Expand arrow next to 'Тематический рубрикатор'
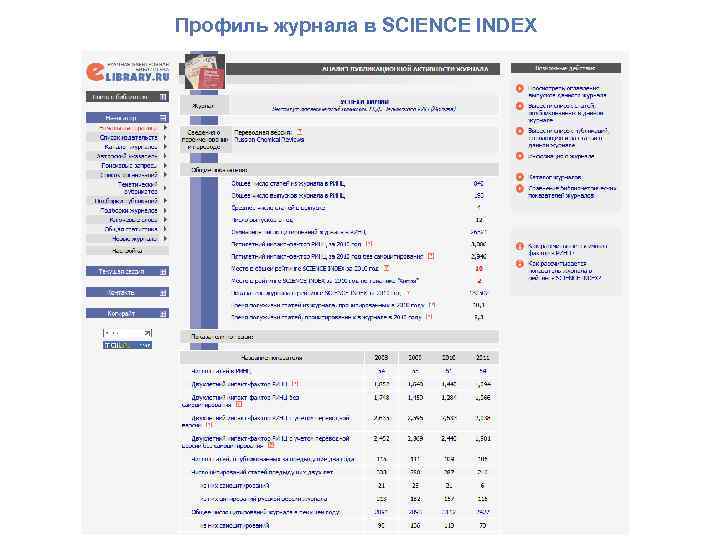720x540 pixels. 165,188
